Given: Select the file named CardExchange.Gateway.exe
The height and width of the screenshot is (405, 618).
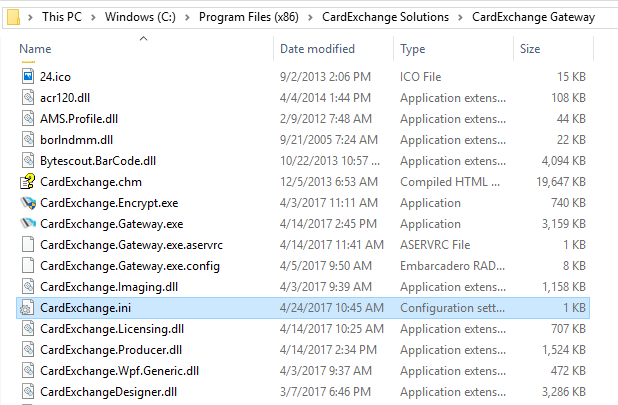Looking at the screenshot, I should [112, 223].
